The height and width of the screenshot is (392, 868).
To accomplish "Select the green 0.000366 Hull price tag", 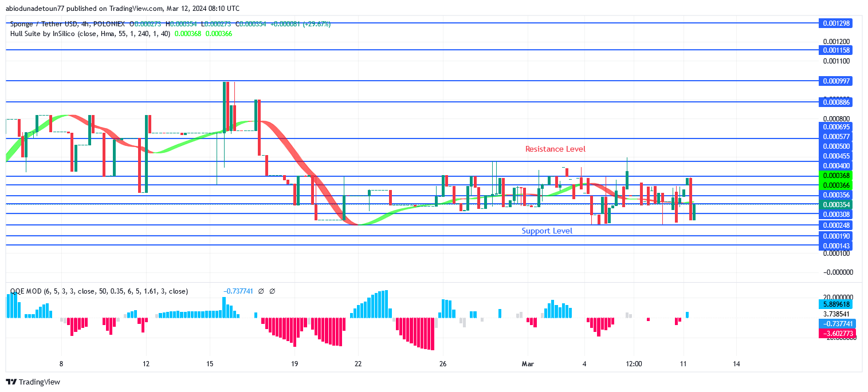I will click(x=836, y=185).
